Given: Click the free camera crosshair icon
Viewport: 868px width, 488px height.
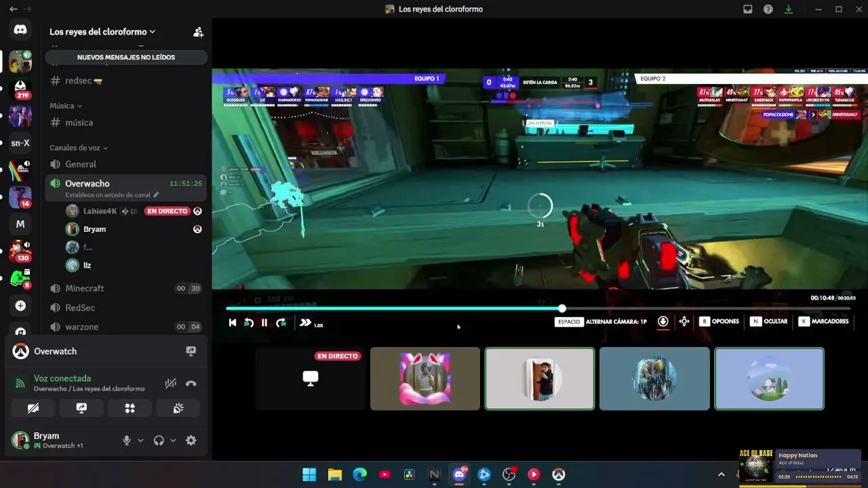Looking at the screenshot, I should (x=684, y=321).
